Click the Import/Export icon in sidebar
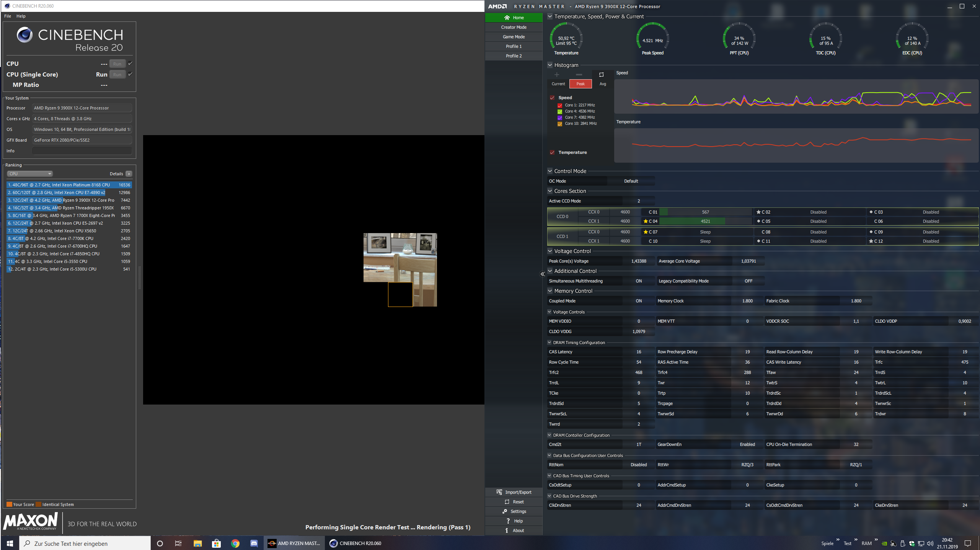The height and width of the screenshot is (550, 980). 499,492
